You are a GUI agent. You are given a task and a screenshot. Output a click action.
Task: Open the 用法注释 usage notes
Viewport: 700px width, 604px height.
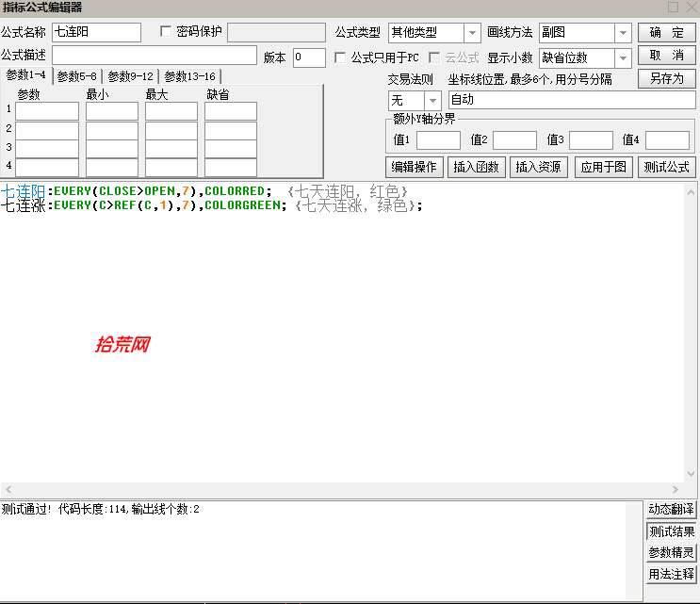(671, 574)
